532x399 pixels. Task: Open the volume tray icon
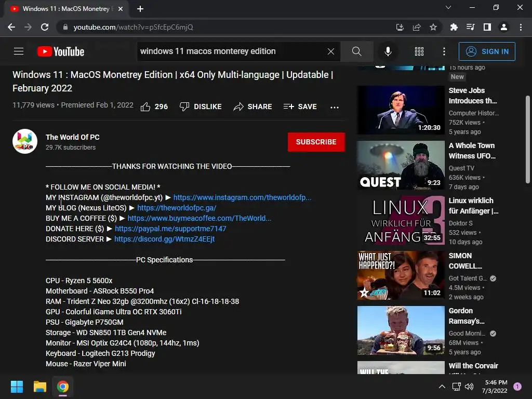469,387
